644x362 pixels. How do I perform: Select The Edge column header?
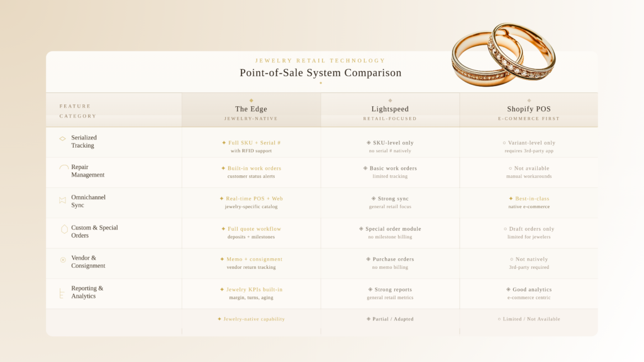251,109
